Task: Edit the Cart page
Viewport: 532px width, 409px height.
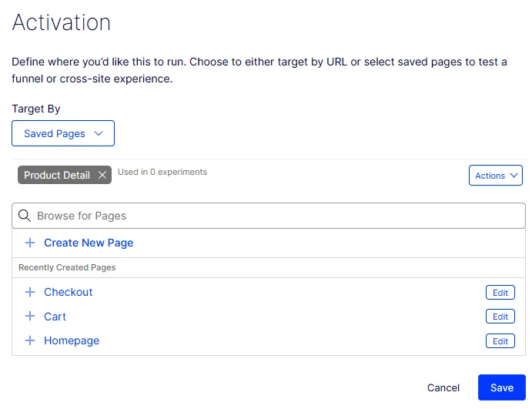Action: 500,317
